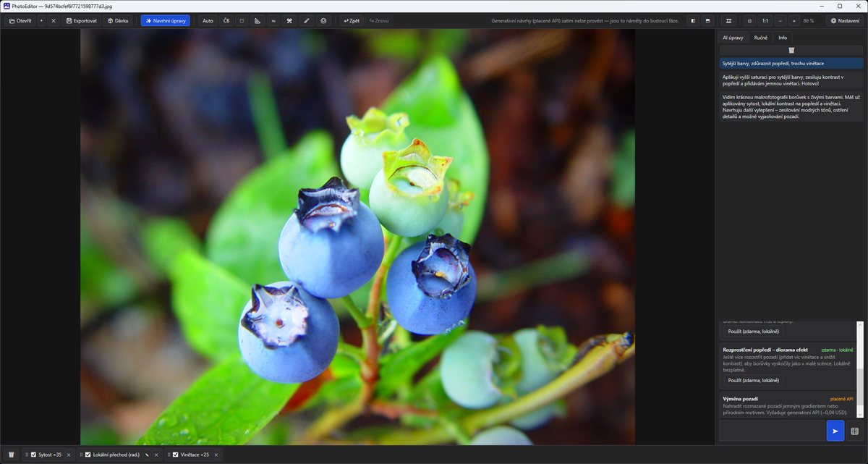Switch to Info tab

(x=783, y=37)
